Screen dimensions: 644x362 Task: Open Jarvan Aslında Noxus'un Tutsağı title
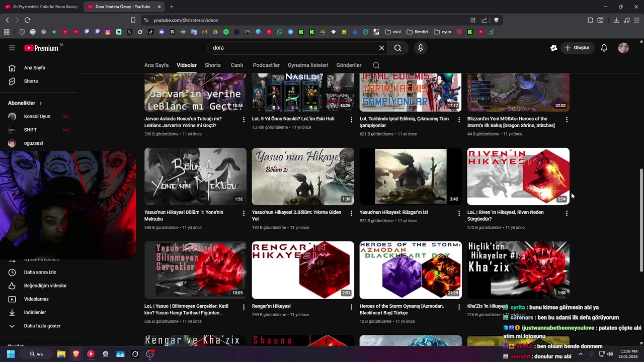[183, 122]
